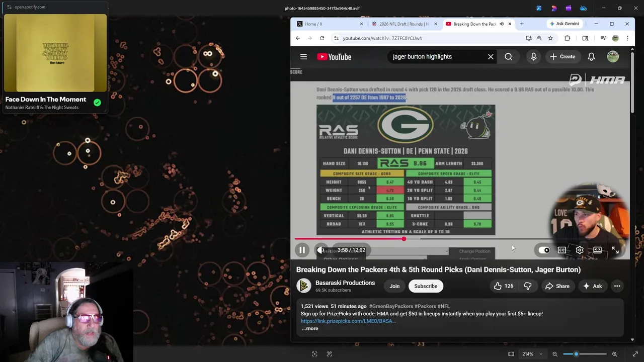This screenshot has height=362, width=644.
Task: Clear the YouTube search text
Action: tap(491, 57)
